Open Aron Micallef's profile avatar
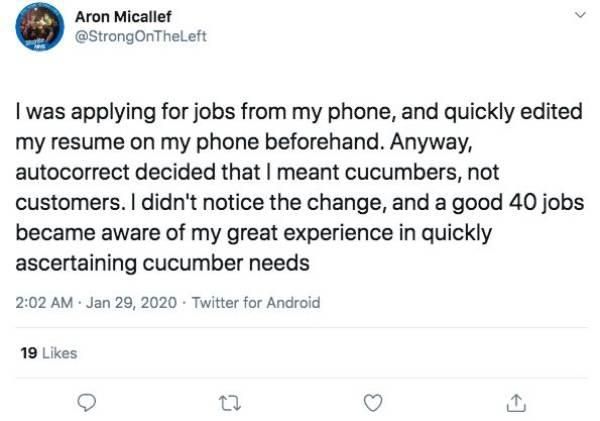The width and height of the screenshot is (600, 421). [40, 27]
